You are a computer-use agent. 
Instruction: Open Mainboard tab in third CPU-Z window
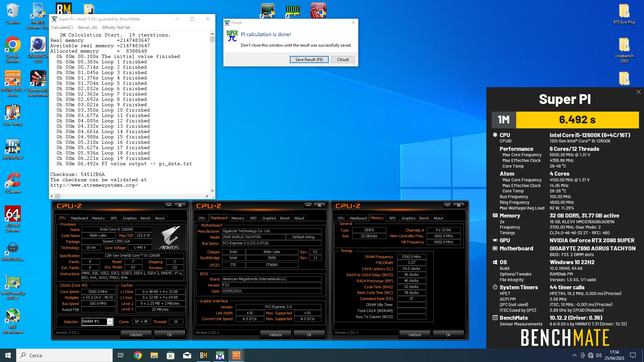pyautogui.click(x=358, y=218)
